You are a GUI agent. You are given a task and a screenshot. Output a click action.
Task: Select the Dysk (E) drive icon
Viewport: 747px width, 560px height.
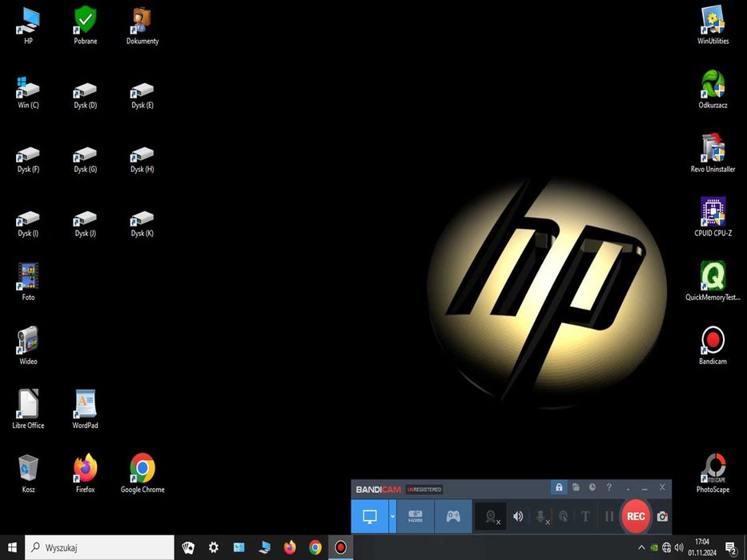143,95
